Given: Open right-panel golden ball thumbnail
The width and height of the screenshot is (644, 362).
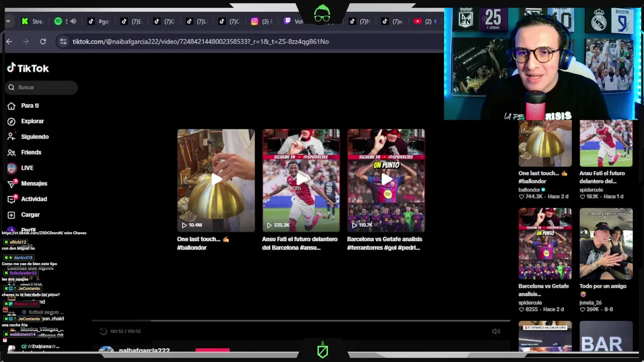Looking at the screenshot, I should pos(545,143).
